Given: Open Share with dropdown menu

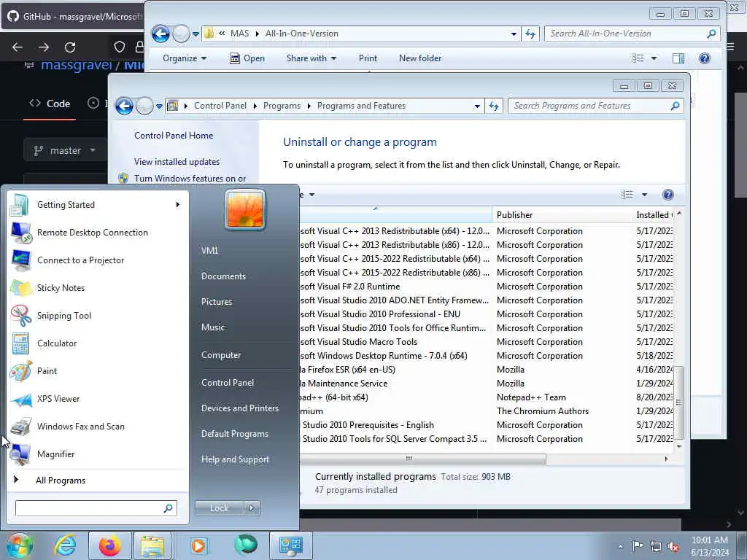Looking at the screenshot, I should [x=311, y=58].
